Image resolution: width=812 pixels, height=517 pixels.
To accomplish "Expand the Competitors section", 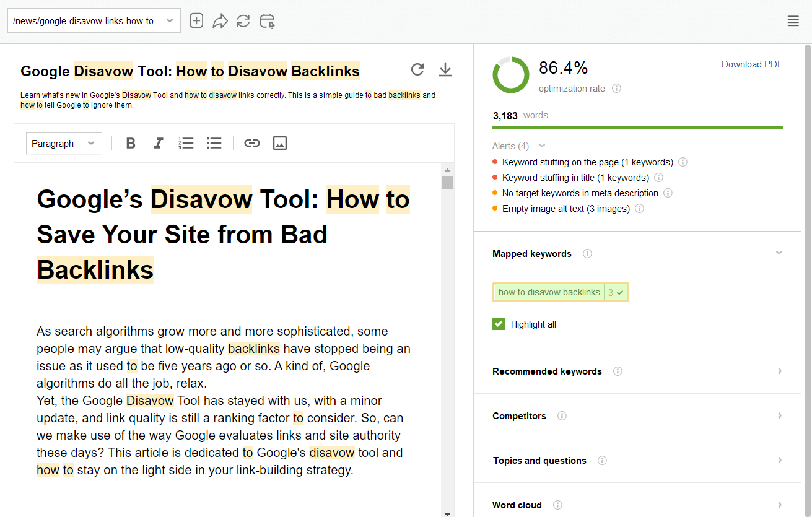I will [x=780, y=415].
